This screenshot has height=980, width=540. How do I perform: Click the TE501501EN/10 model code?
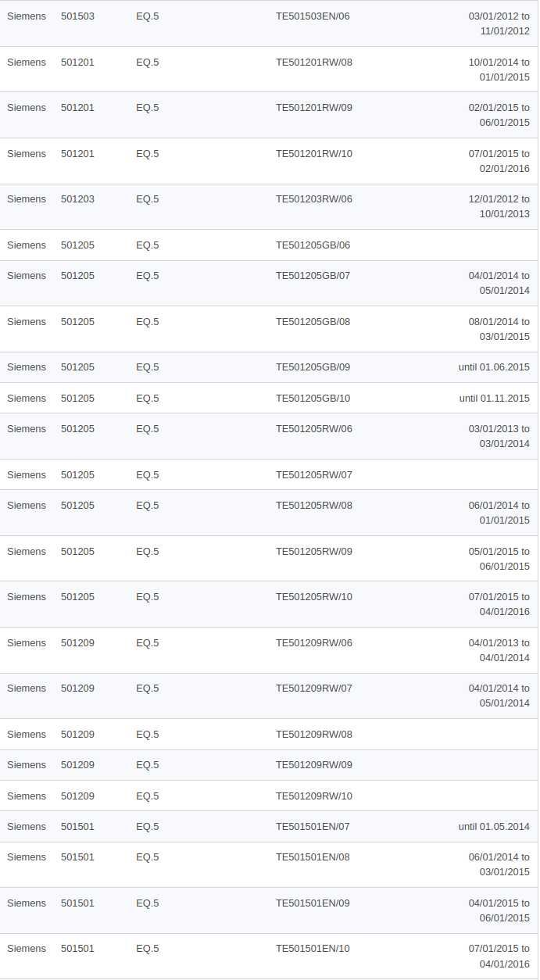313,949
